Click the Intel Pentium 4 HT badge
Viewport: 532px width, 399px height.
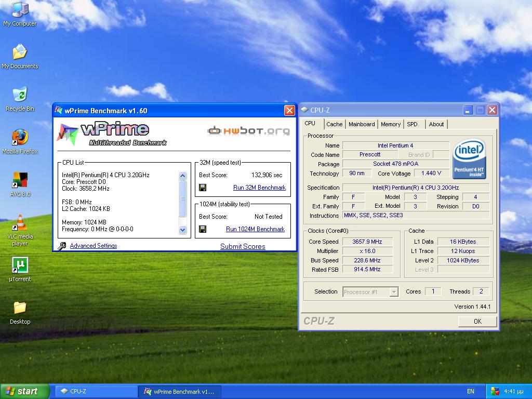pos(470,159)
